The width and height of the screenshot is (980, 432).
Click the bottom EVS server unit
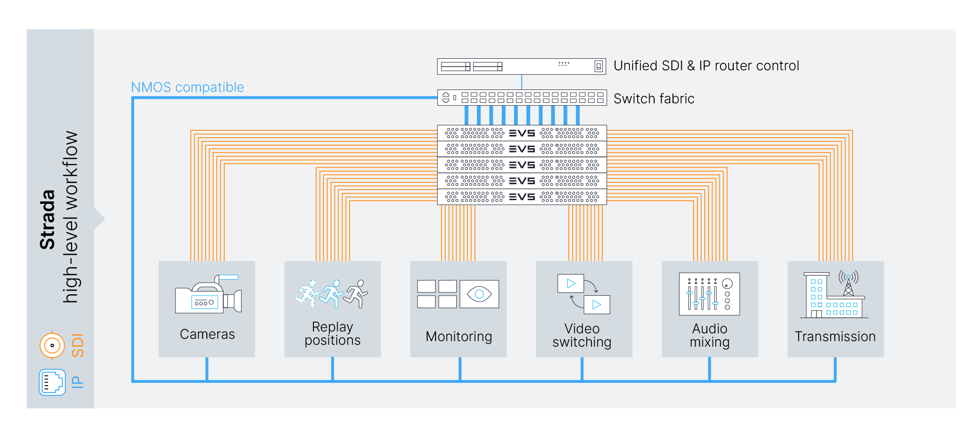point(522,197)
